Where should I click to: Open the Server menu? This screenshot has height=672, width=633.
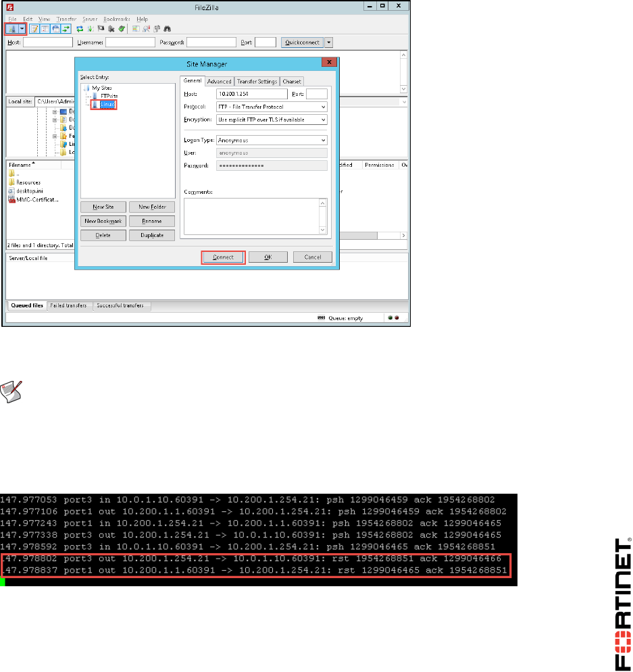tap(90, 20)
